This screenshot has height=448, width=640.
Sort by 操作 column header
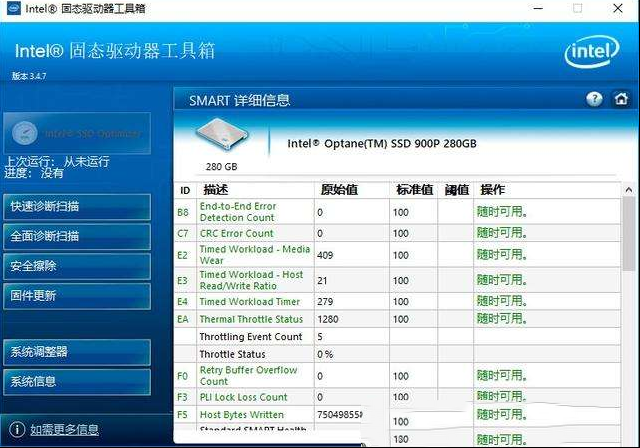tap(547, 190)
